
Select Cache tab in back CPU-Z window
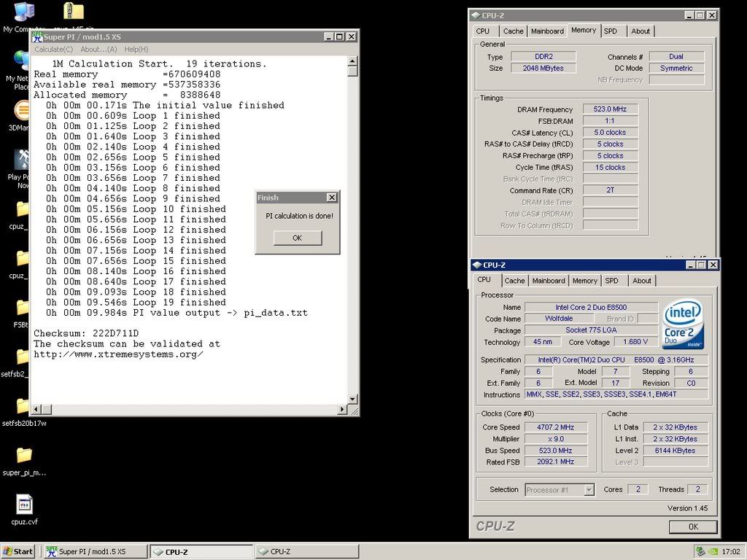513,31
